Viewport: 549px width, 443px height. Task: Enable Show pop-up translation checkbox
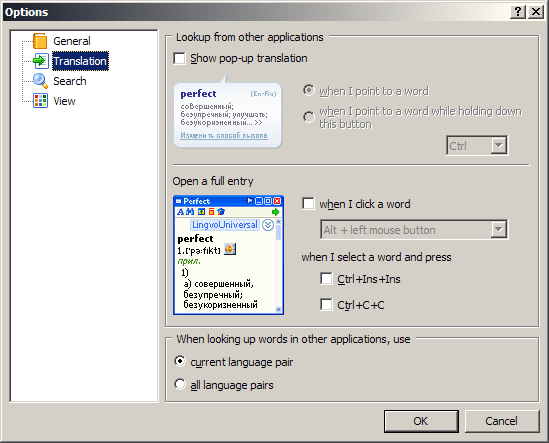point(179,58)
